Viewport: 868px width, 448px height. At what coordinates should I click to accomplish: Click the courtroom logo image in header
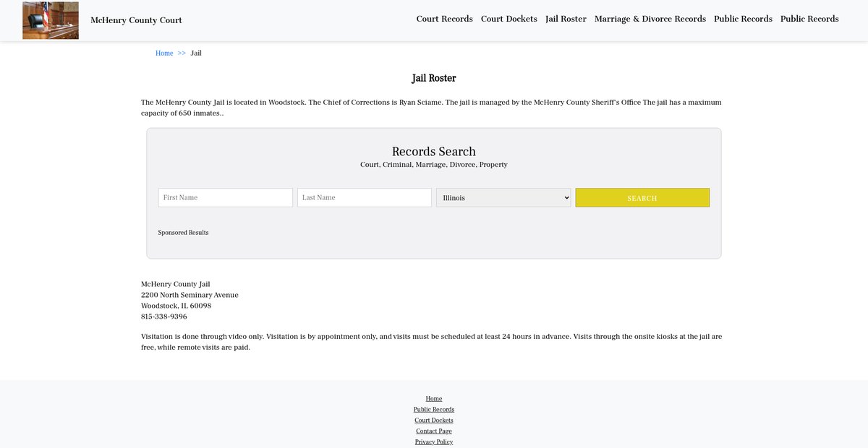coord(51,20)
